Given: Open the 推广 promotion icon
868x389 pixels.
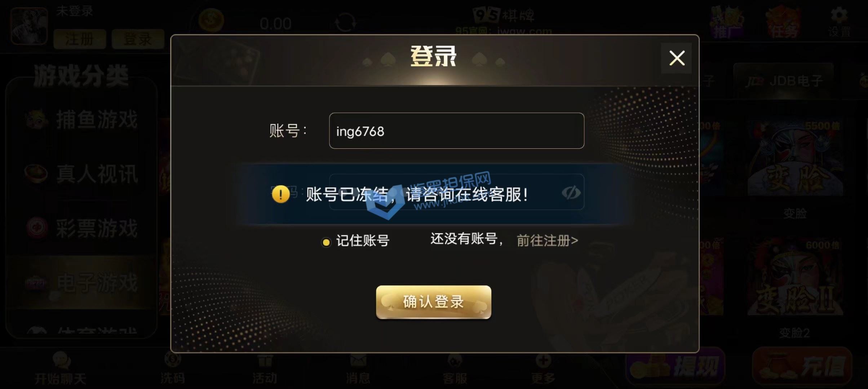Looking at the screenshot, I should tap(727, 22).
